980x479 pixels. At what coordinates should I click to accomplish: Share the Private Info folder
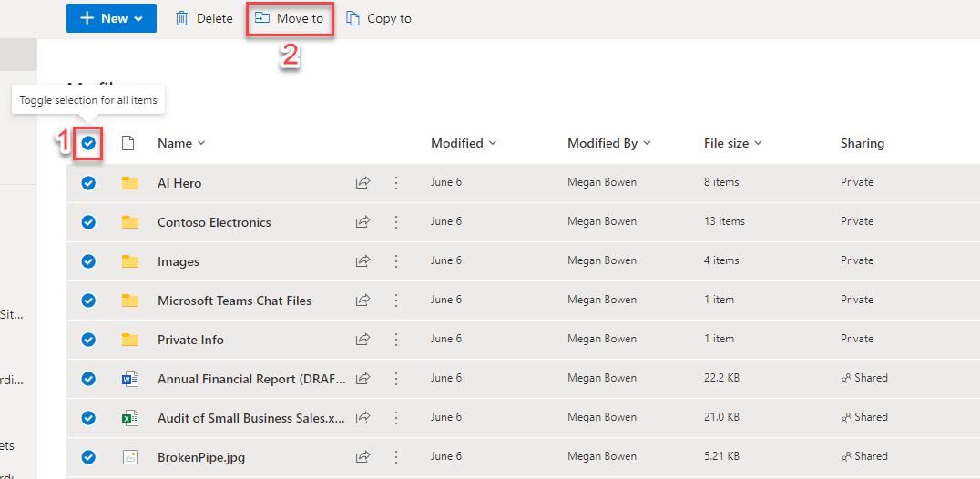[362, 339]
